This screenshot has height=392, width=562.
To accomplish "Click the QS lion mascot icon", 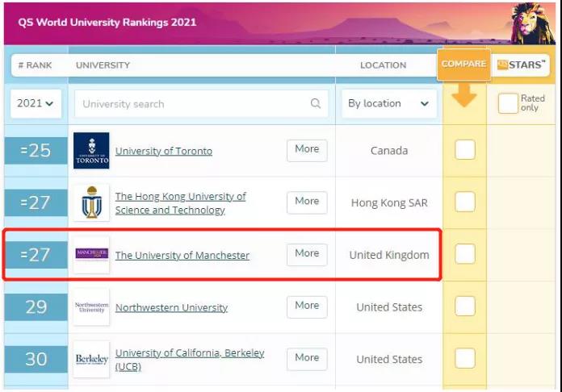I will pos(533,24).
